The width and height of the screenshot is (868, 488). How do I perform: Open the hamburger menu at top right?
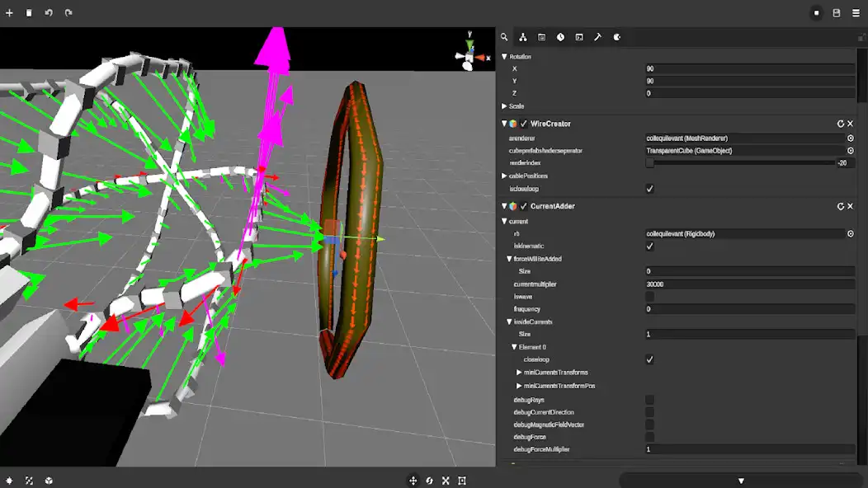click(x=856, y=13)
